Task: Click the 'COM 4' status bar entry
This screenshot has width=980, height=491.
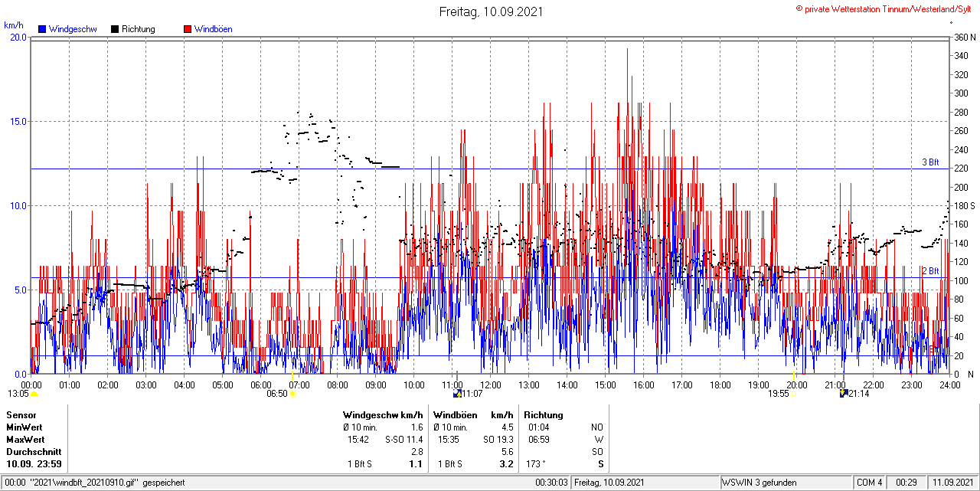Action: [x=870, y=483]
